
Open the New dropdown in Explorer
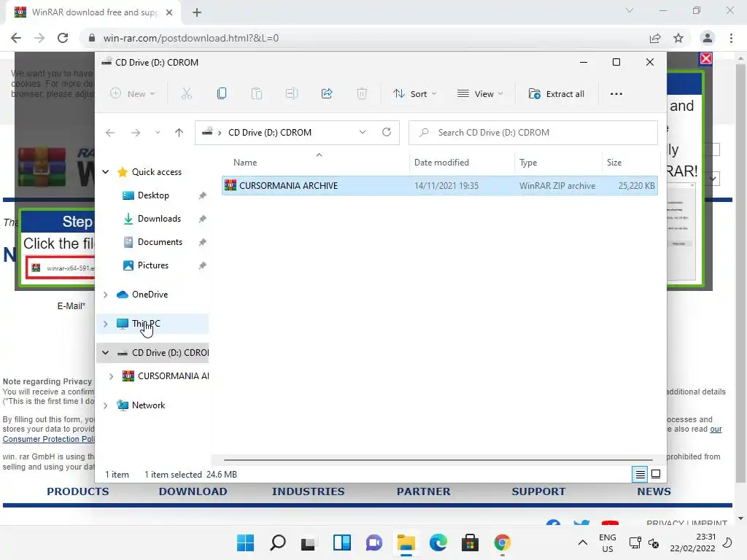click(133, 94)
